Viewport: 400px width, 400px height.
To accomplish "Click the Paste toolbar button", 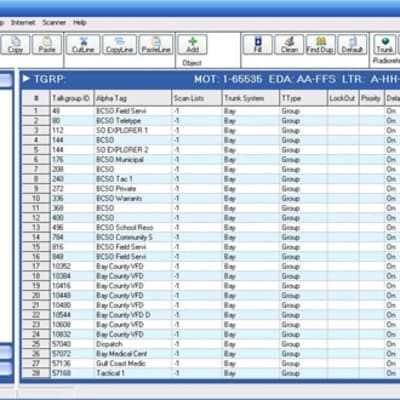I will coord(47,45).
